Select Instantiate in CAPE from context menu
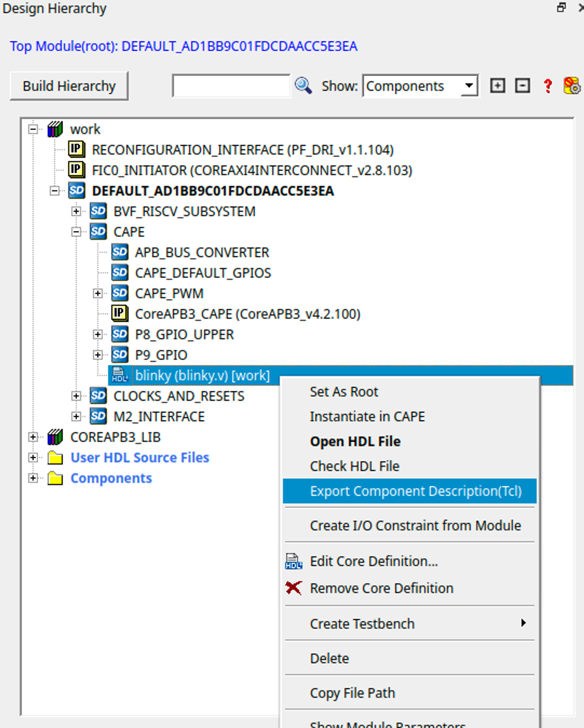 tap(367, 416)
